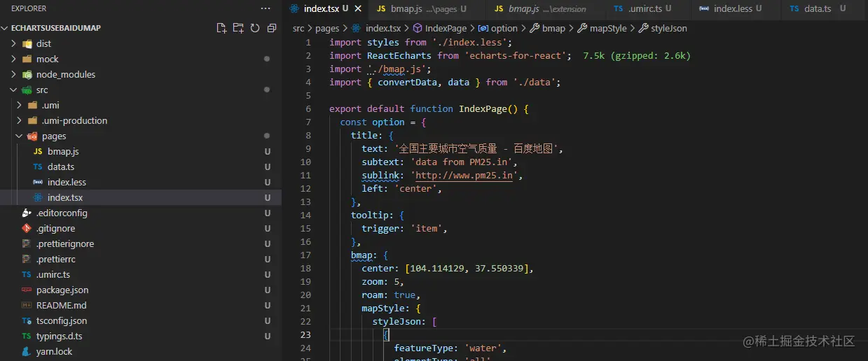Click the markdown icon beside README.md
The width and height of the screenshot is (868, 361).
pyautogui.click(x=27, y=305)
